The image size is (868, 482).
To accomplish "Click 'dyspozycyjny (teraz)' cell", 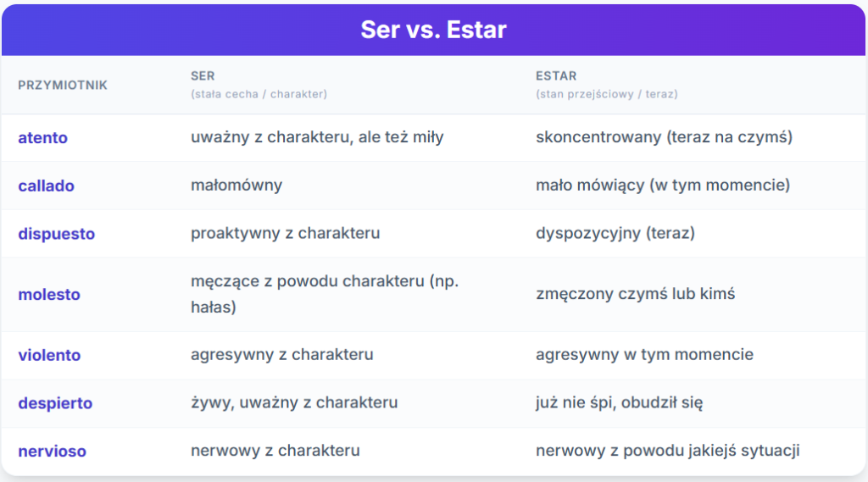I will [x=615, y=233].
